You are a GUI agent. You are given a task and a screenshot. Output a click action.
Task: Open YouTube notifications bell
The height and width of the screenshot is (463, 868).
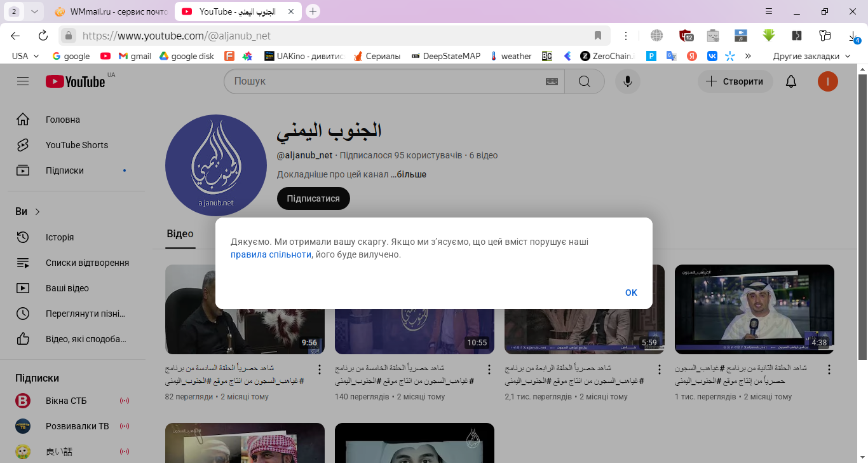791,81
